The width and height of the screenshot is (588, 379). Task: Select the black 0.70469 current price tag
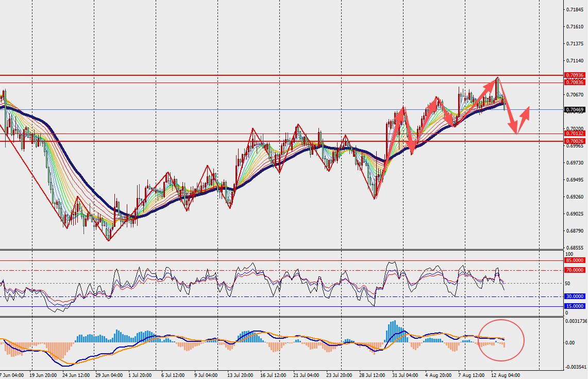(x=575, y=109)
